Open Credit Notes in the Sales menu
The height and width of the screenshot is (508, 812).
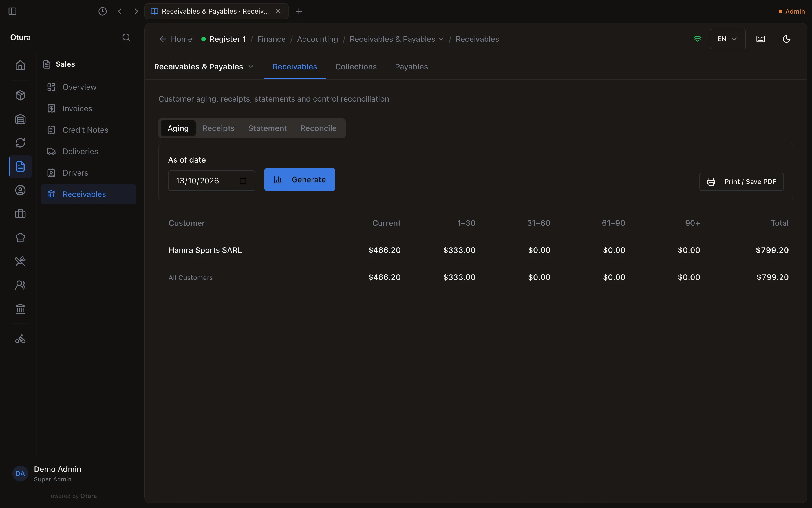88,130
